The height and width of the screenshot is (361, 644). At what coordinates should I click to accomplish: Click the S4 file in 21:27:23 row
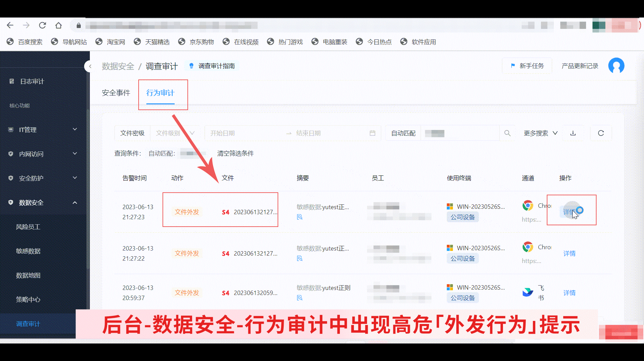(250, 212)
